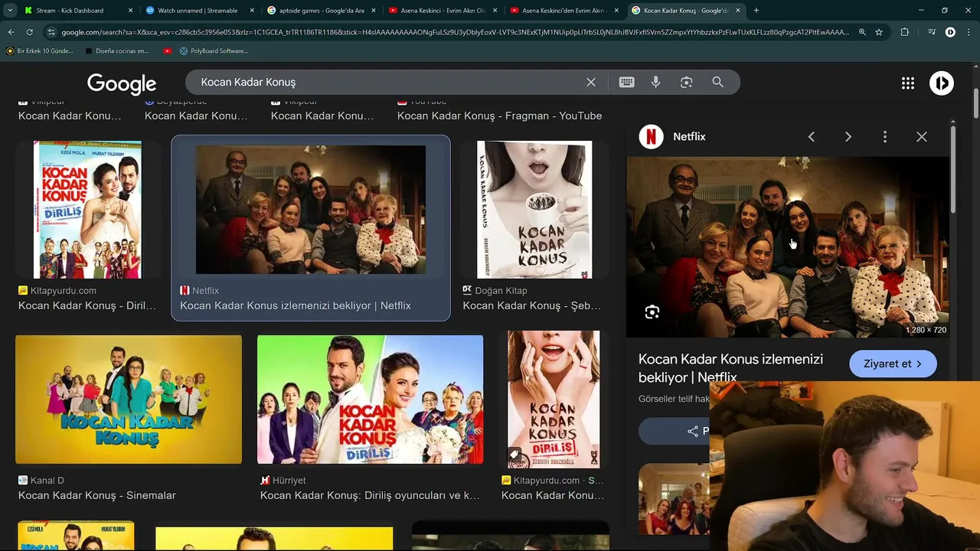The height and width of the screenshot is (551, 980).
Task: Reload the page
Action: [x=30, y=32]
